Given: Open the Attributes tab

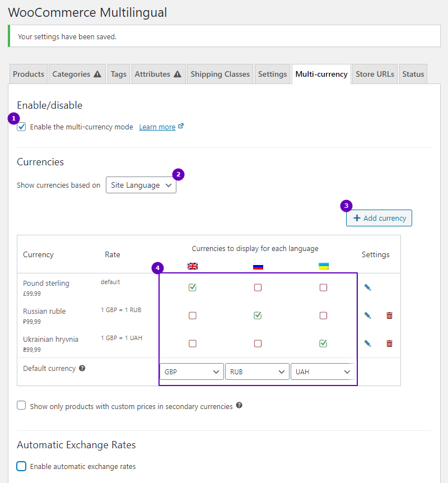Looking at the screenshot, I should [158, 74].
